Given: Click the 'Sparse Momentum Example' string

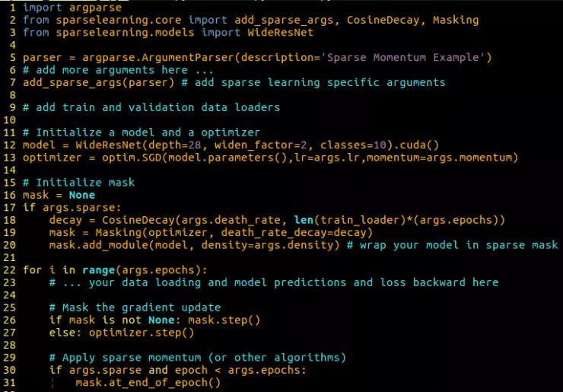Looking at the screenshot, I should (x=402, y=58).
